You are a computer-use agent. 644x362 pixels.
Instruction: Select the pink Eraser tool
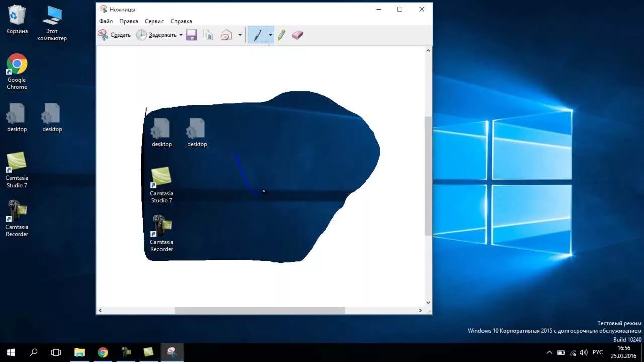[297, 35]
